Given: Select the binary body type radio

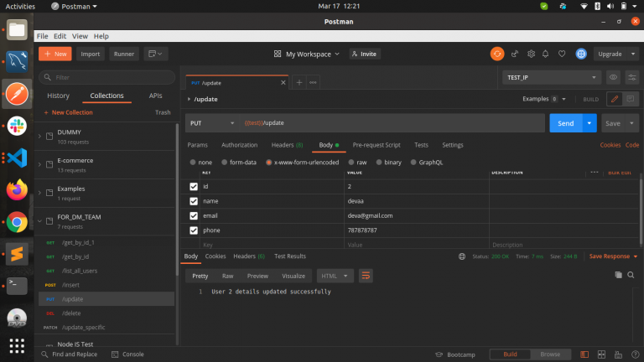Looking at the screenshot, I should click(x=379, y=162).
